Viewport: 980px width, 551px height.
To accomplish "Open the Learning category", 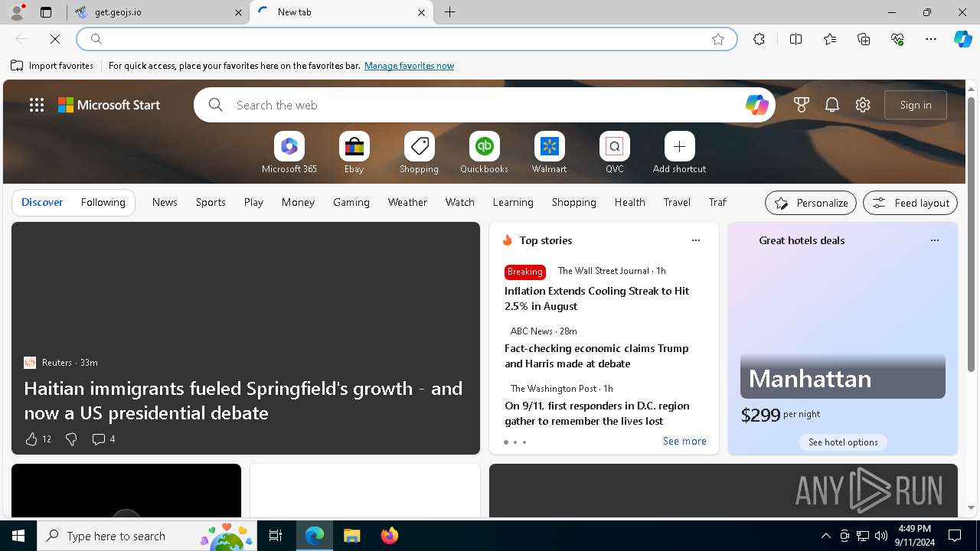I will (x=513, y=202).
